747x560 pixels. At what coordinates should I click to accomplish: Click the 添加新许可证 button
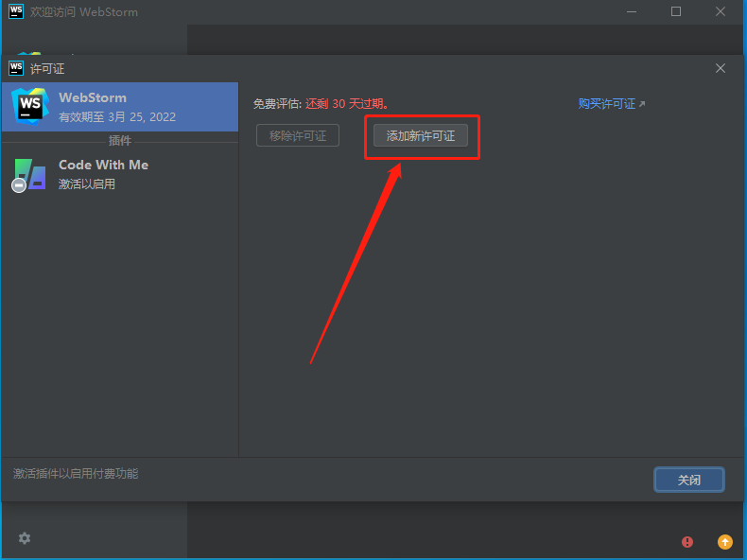tap(420, 136)
